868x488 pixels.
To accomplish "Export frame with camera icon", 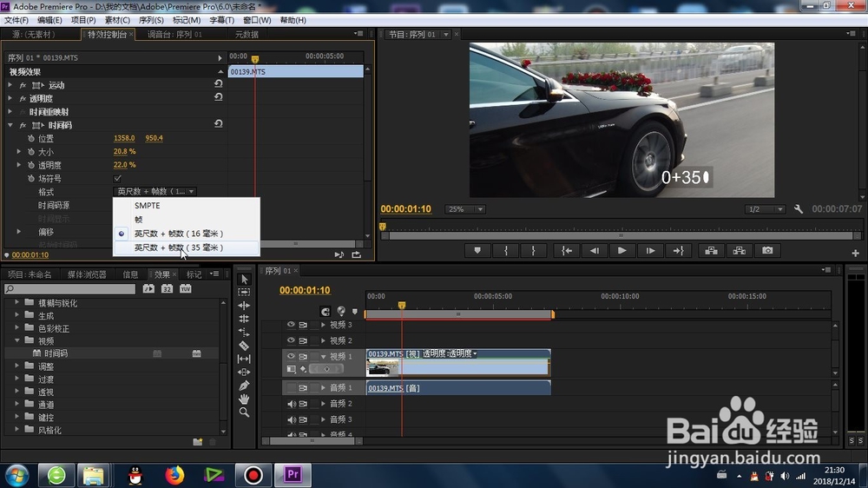I will pyautogui.click(x=767, y=251).
